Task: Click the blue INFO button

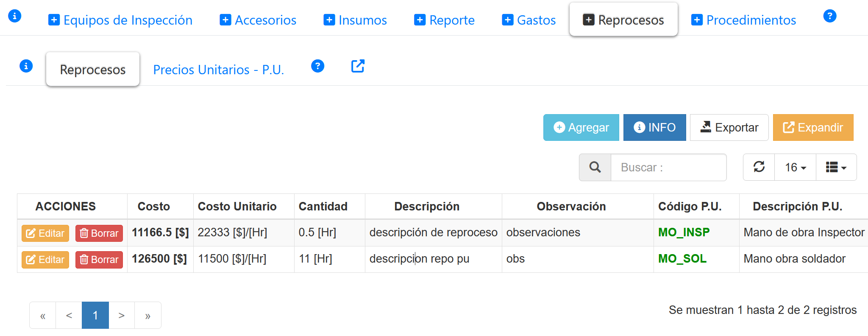Action: point(654,128)
